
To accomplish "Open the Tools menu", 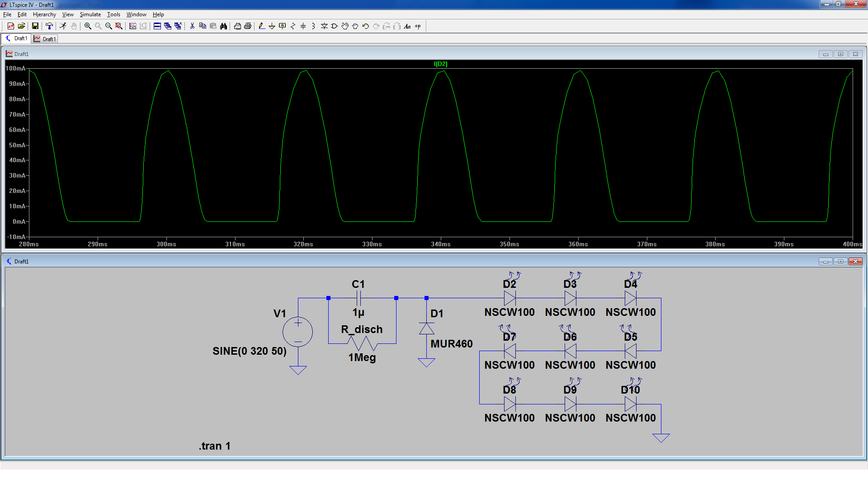I will pos(113,14).
